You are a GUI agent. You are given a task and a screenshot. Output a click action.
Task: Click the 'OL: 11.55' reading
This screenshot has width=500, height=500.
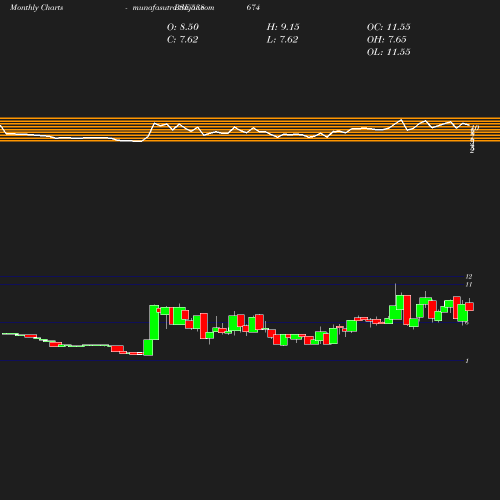click(x=389, y=52)
